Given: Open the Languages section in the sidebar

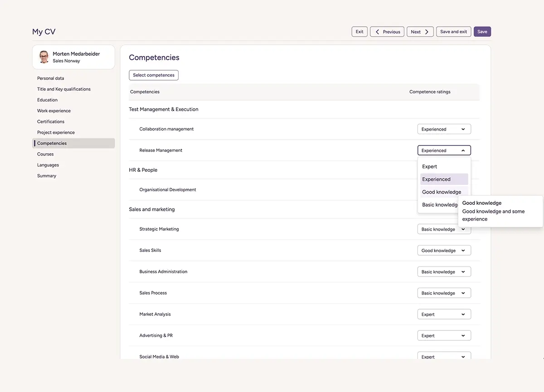Looking at the screenshot, I should [x=48, y=165].
